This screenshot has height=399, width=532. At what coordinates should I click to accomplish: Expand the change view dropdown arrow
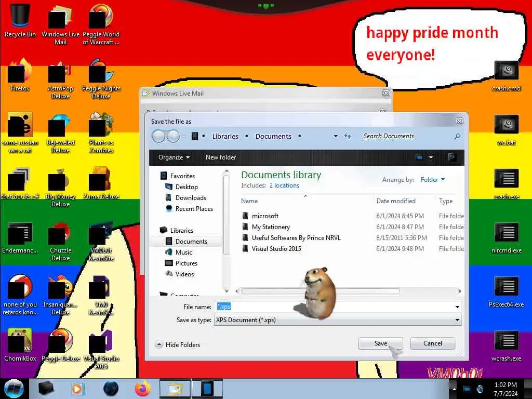[431, 157]
